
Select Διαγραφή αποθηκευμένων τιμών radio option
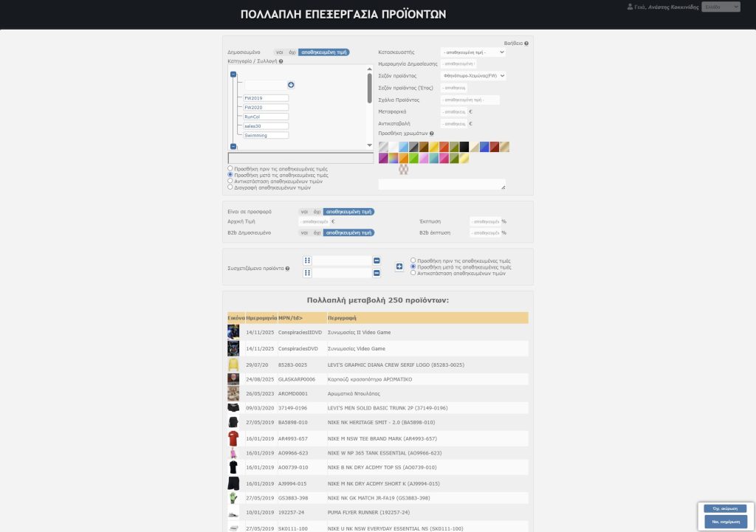[x=230, y=187]
